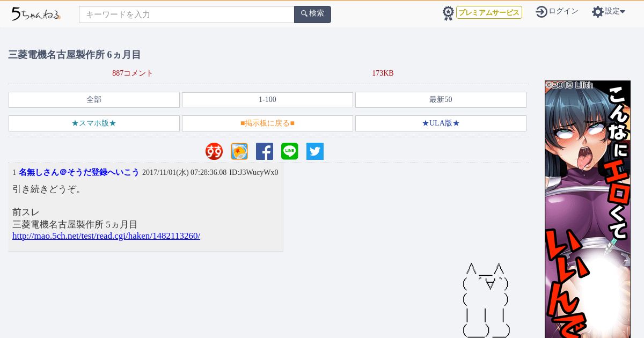
Task: Show all posts with 全部 tab
Action: pos(94,100)
